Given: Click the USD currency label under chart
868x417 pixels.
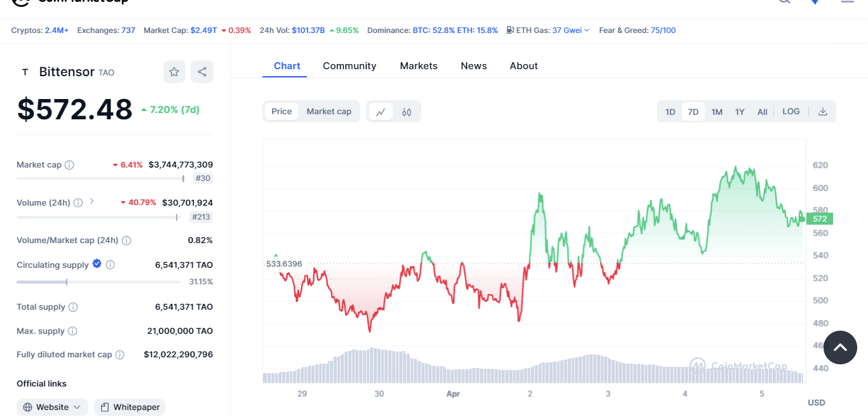Looking at the screenshot, I should pyautogui.click(x=816, y=403).
